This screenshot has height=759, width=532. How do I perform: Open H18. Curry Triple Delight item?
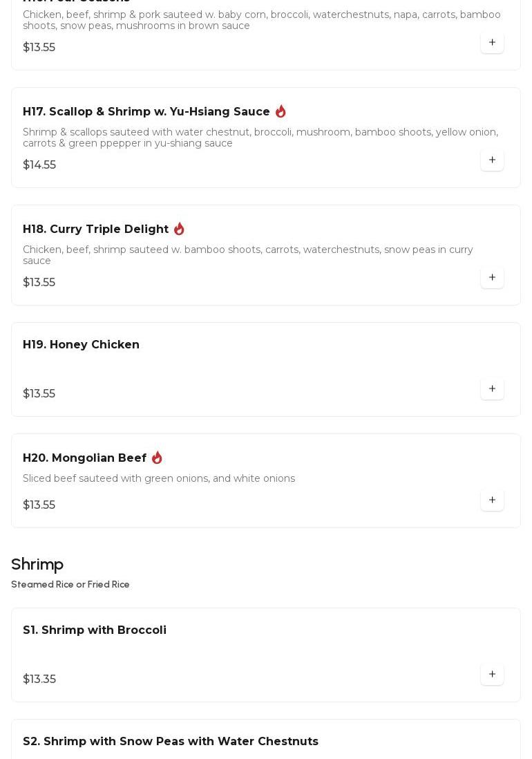tap(95, 229)
